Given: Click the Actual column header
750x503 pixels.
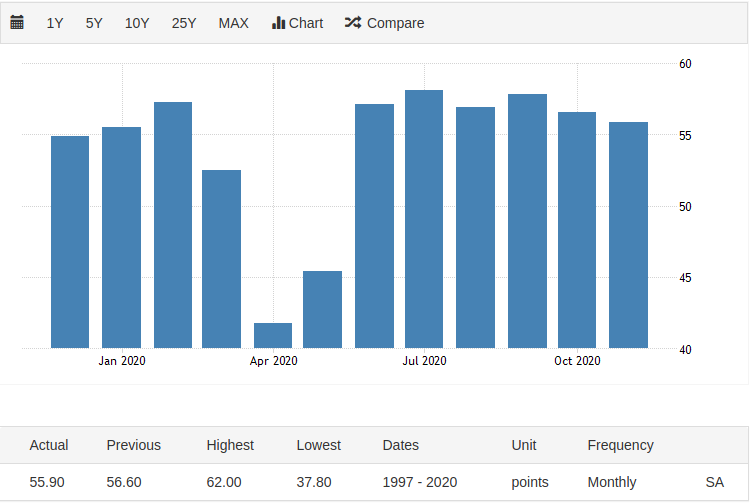Looking at the screenshot, I should 49,445.
